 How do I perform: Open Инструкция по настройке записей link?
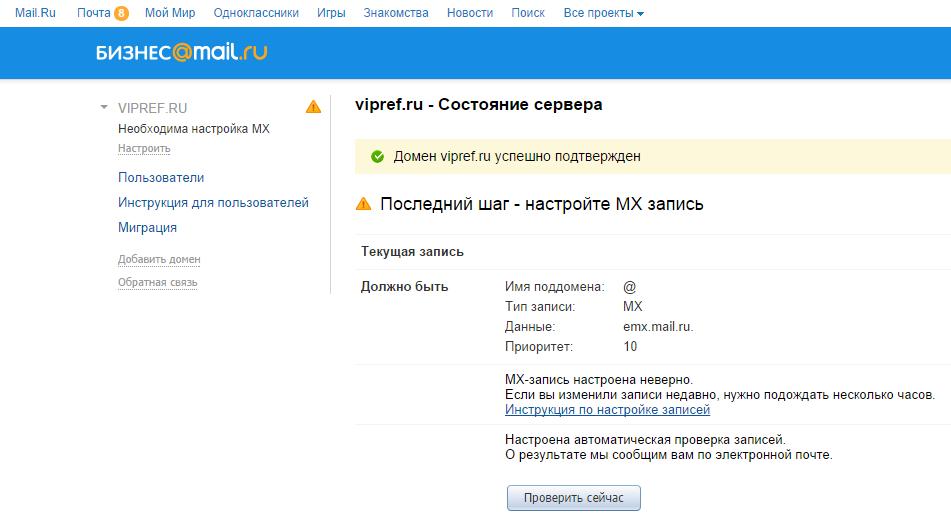click(x=607, y=410)
